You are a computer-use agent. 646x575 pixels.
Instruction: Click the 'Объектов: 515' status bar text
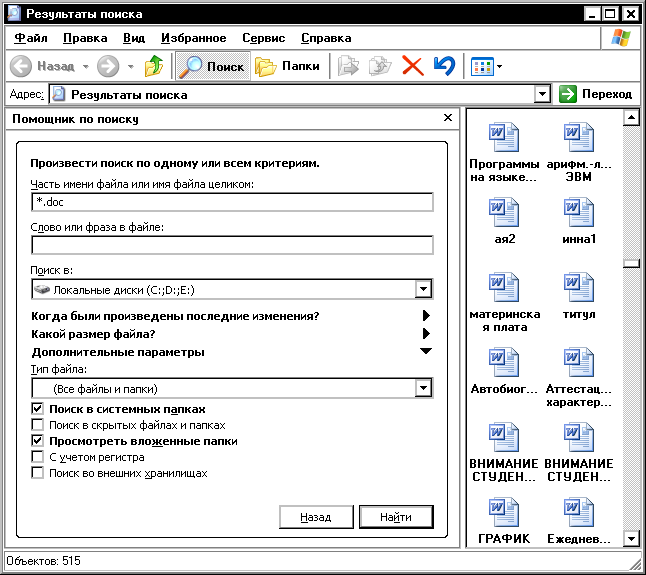pyautogui.click(x=44, y=561)
